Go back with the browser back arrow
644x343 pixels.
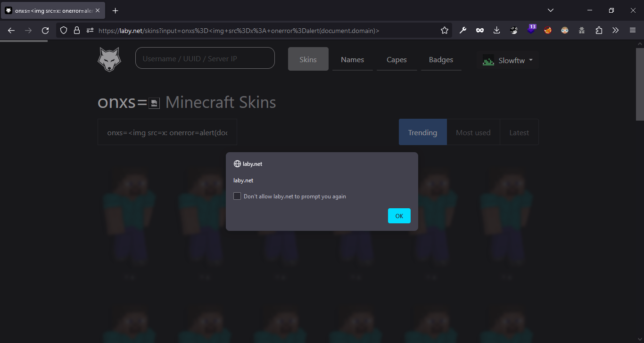(x=11, y=30)
